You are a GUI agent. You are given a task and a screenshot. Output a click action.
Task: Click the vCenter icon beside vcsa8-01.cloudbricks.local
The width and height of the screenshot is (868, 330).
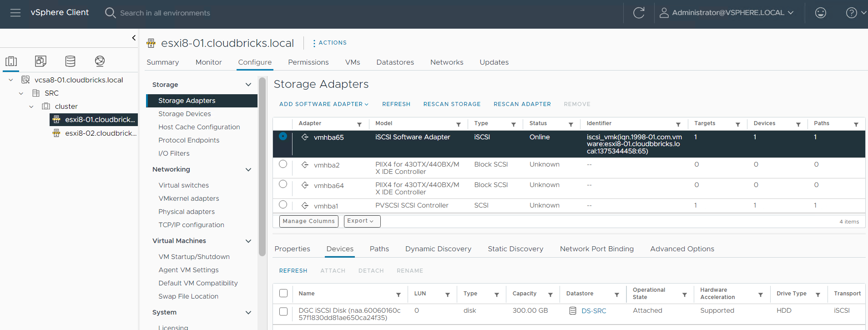pyautogui.click(x=25, y=80)
